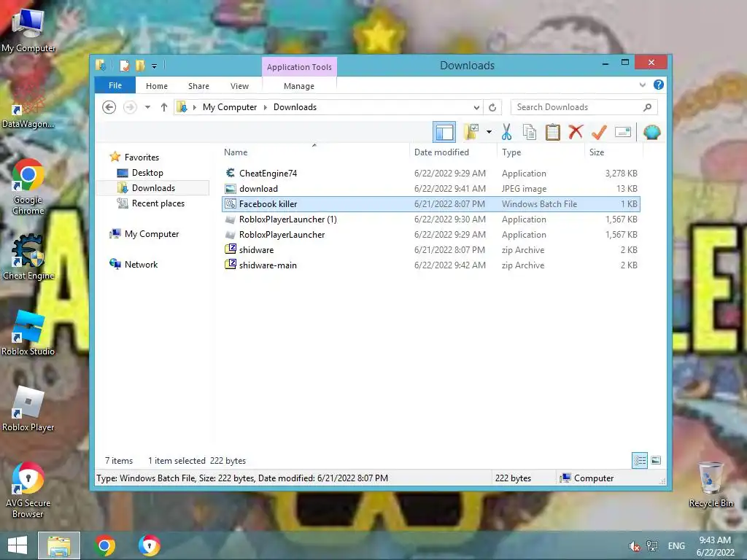Click the Chrome icon in the taskbar
The height and width of the screenshot is (560, 747).
105,545
